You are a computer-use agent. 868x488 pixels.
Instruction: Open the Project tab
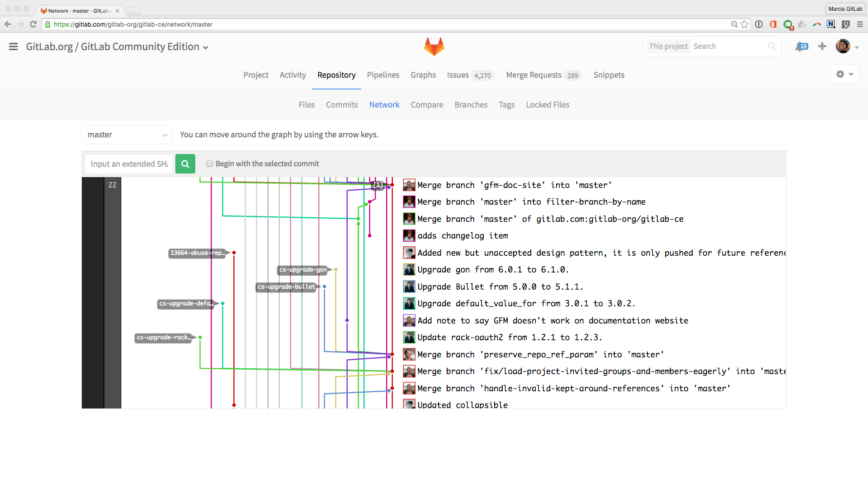tap(256, 75)
